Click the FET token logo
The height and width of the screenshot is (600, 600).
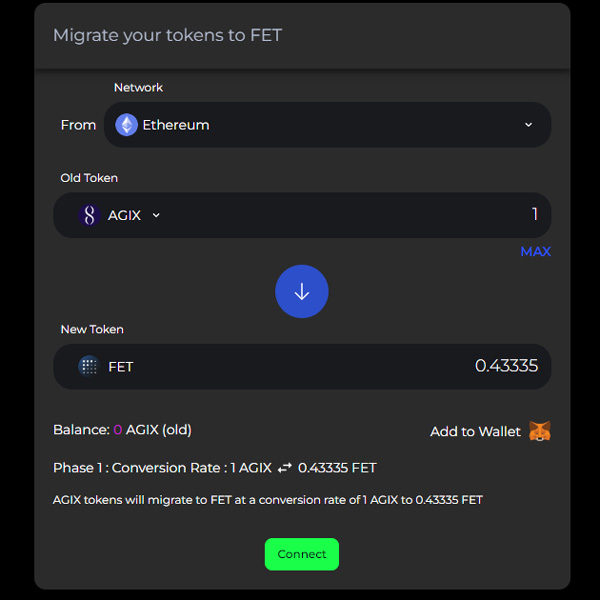(x=89, y=366)
